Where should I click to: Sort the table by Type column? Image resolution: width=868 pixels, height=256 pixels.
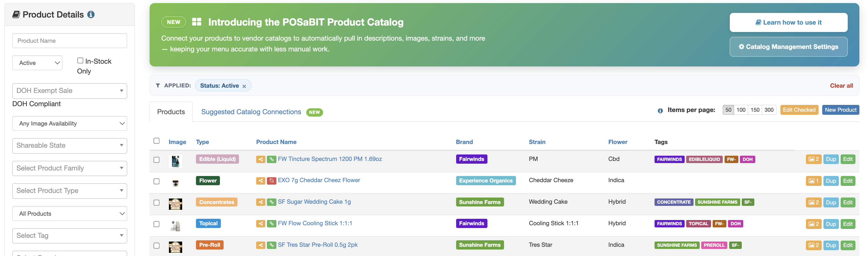point(202,142)
